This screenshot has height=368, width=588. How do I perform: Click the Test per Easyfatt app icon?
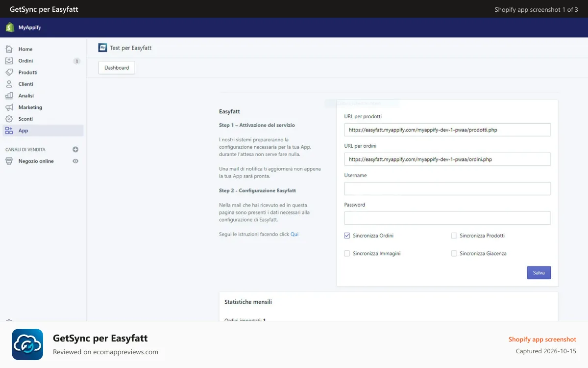[103, 48]
